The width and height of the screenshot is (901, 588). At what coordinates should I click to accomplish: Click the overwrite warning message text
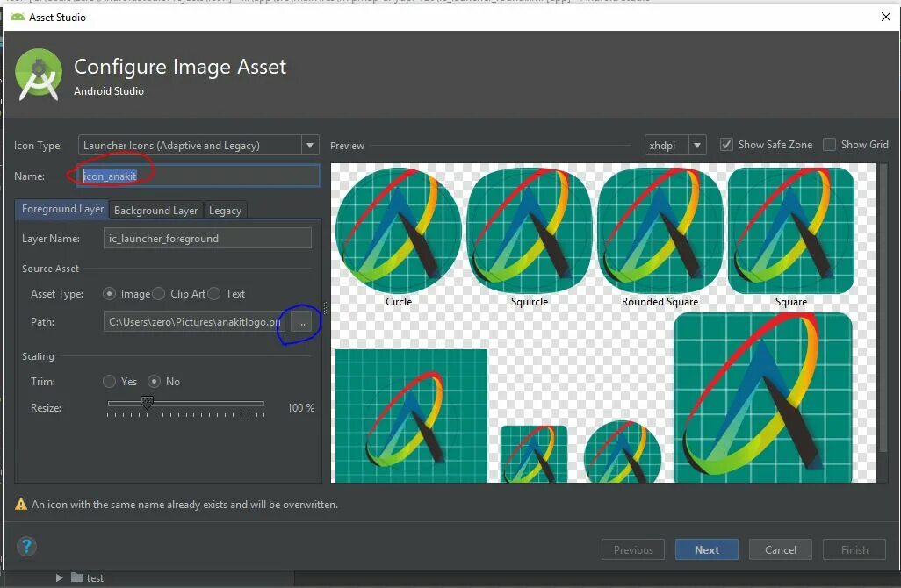184,504
